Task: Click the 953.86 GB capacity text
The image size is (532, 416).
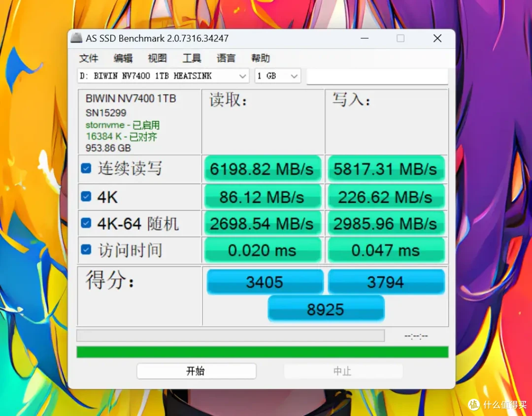Action: [x=108, y=148]
